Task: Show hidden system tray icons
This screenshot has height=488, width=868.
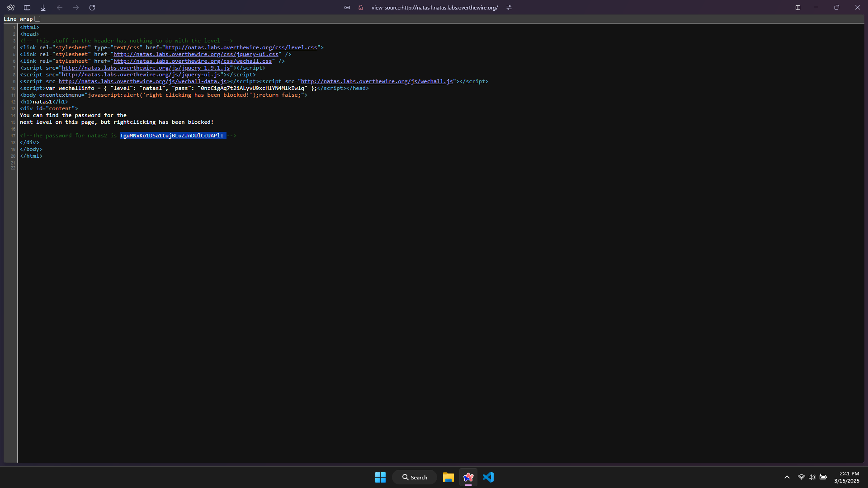Action: 787,477
